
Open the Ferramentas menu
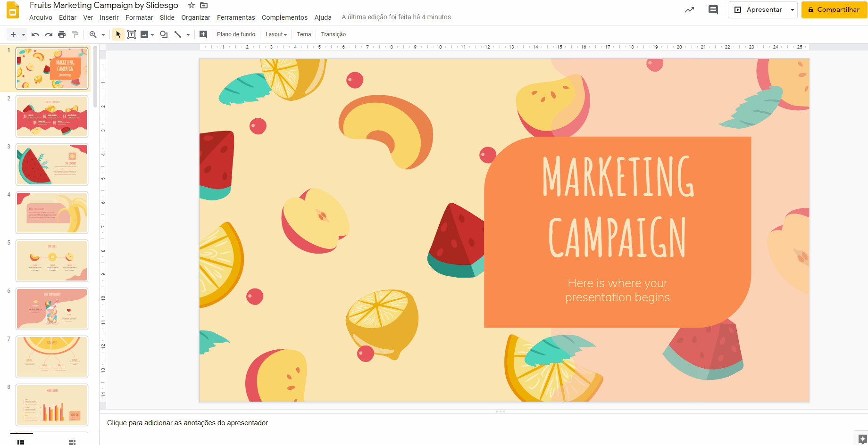pyautogui.click(x=236, y=17)
